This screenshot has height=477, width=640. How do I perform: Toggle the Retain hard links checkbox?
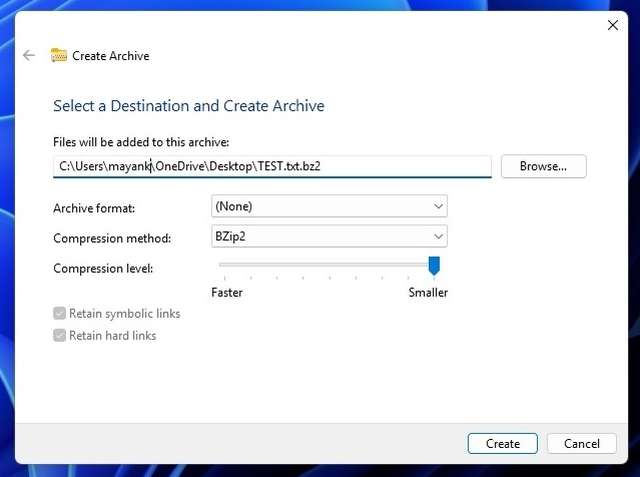[x=60, y=336]
